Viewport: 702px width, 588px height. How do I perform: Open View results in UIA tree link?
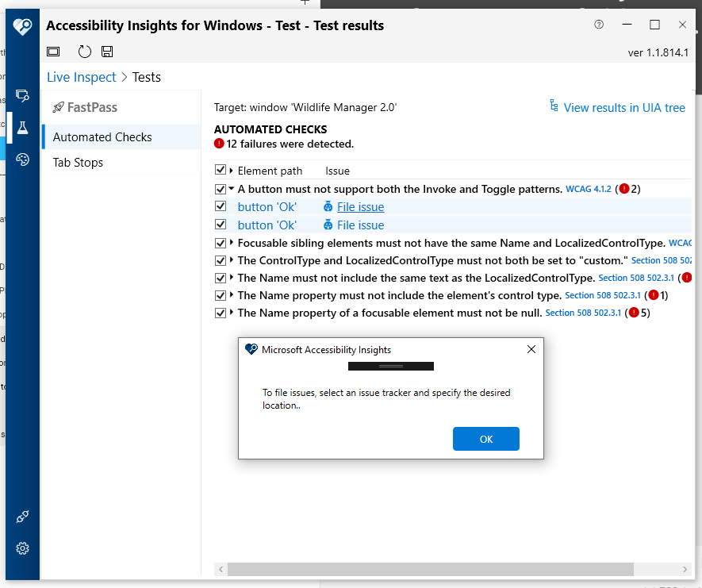(623, 107)
